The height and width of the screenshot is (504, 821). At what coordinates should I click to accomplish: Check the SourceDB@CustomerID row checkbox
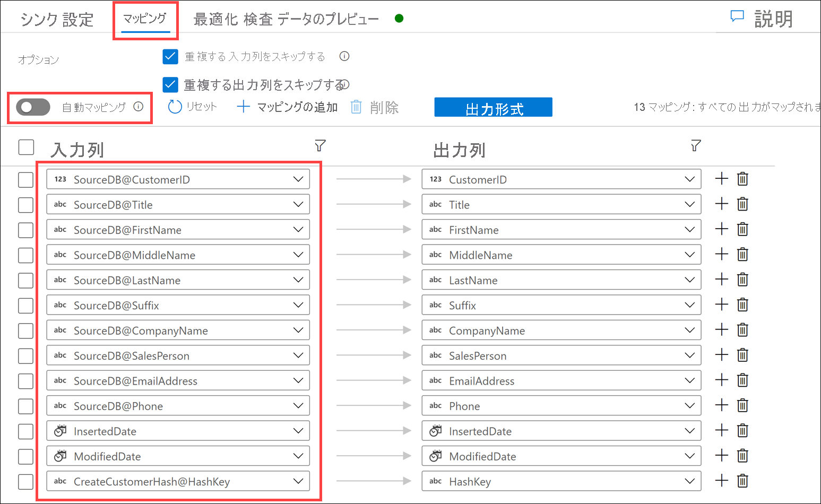25,180
